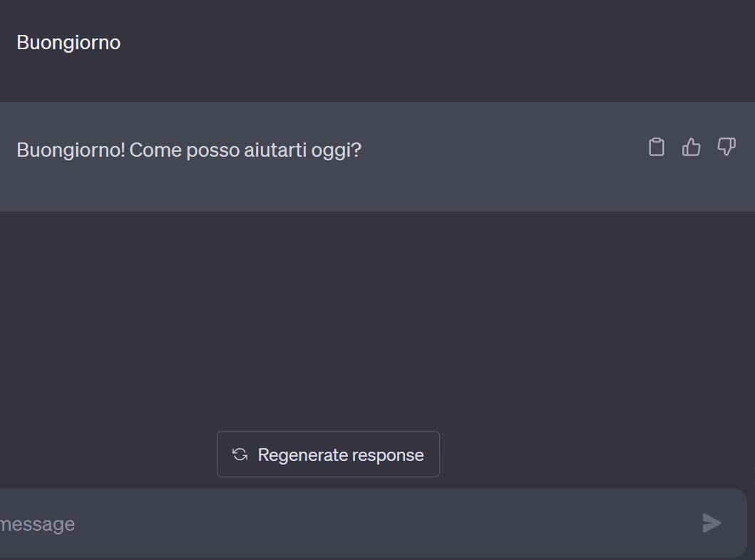Submit the message using the paper plane
Viewport: 755px width, 560px height.
click(712, 523)
